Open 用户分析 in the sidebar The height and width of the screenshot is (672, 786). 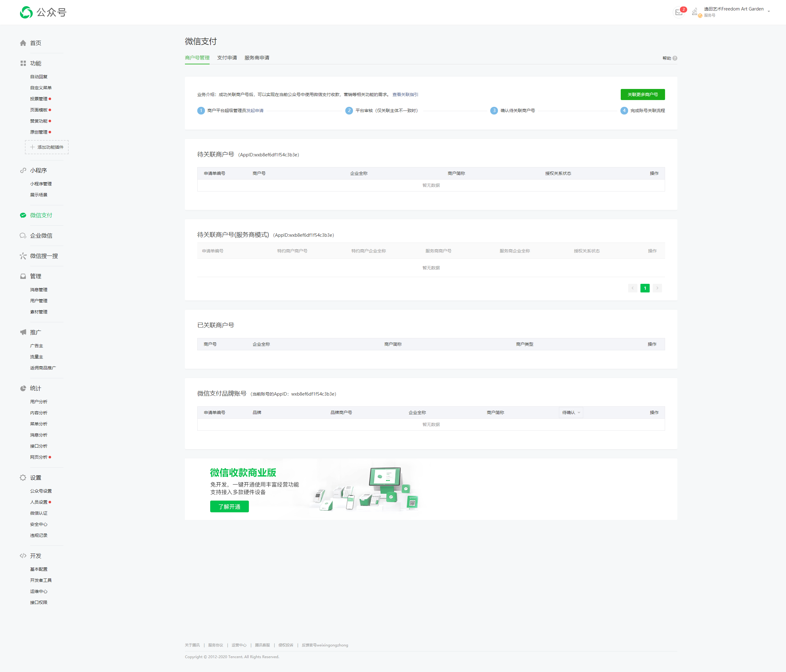pos(39,401)
